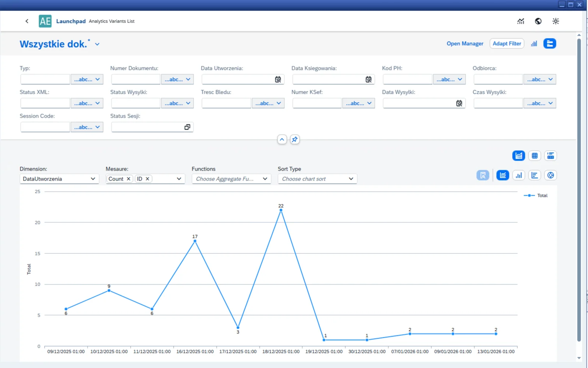The width and height of the screenshot is (588, 368).
Task: Click the Total legend entry
Action: pyautogui.click(x=535, y=195)
